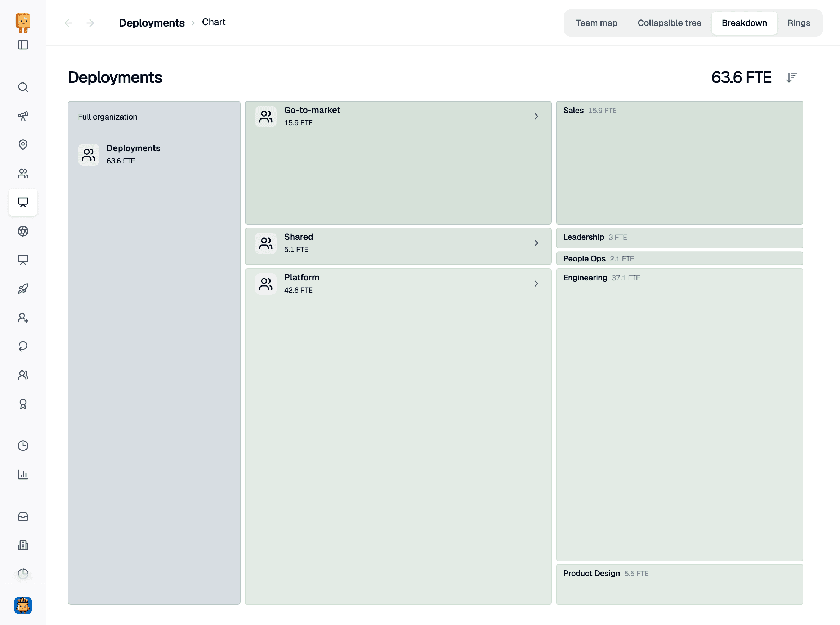The width and height of the screenshot is (840, 625).
Task: Go forward with the right arrow
Action: (90, 23)
